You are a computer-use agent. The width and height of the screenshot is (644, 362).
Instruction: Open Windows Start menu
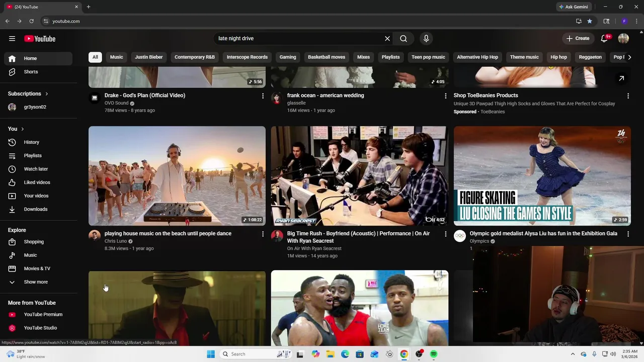[x=211, y=354]
